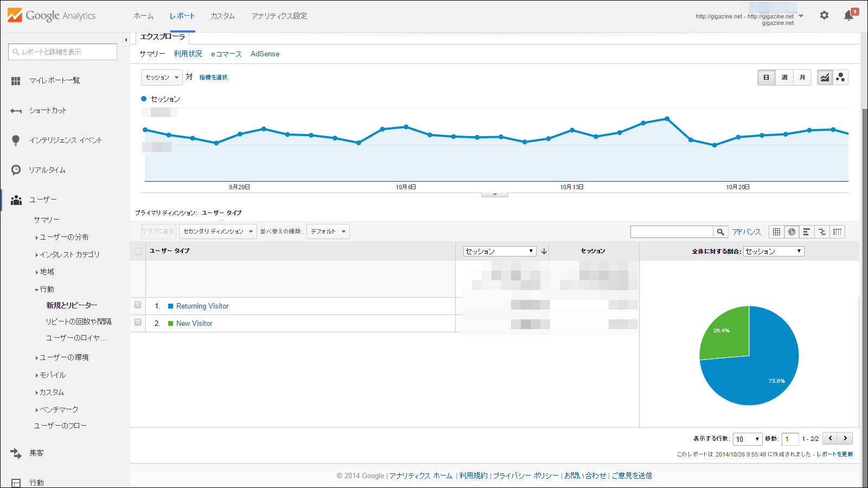This screenshot has width=868, height=488.
Task: Open the notifications bell
Action: [x=849, y=16]
